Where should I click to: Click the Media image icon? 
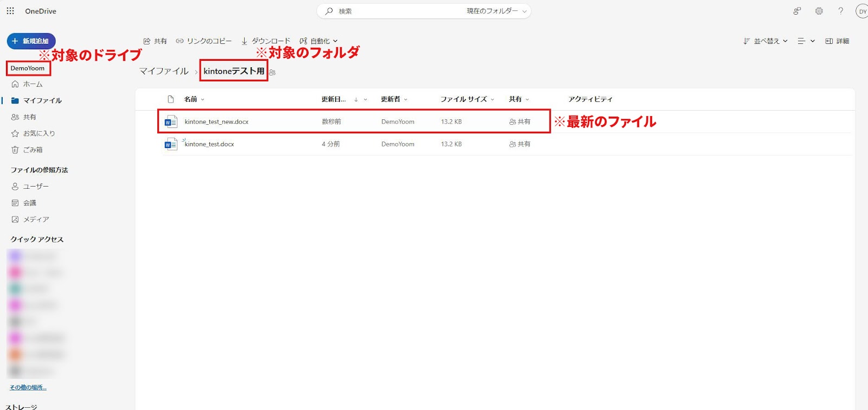[x=15, y=219]
